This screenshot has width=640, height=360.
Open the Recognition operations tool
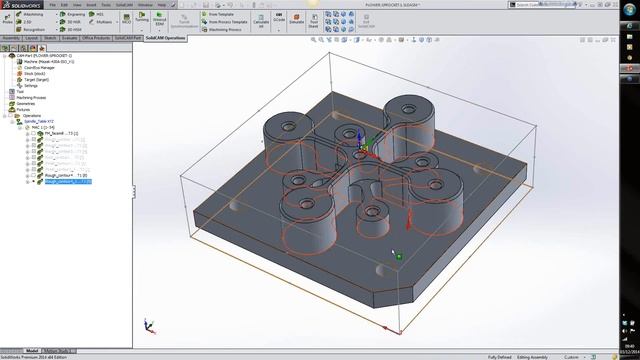[x=30, y=30]
